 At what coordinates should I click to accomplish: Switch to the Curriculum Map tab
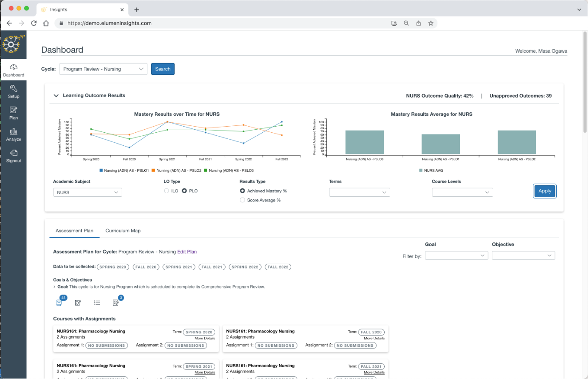click(123, 231)
